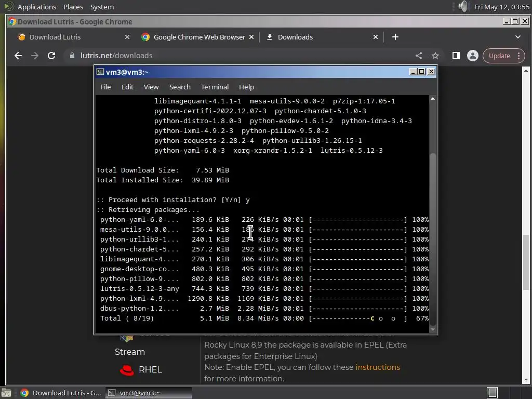This screenshot has width=532, height=399.
Task: Click Total Download Size 7.53 MiB text
Action: click(163, 170)
